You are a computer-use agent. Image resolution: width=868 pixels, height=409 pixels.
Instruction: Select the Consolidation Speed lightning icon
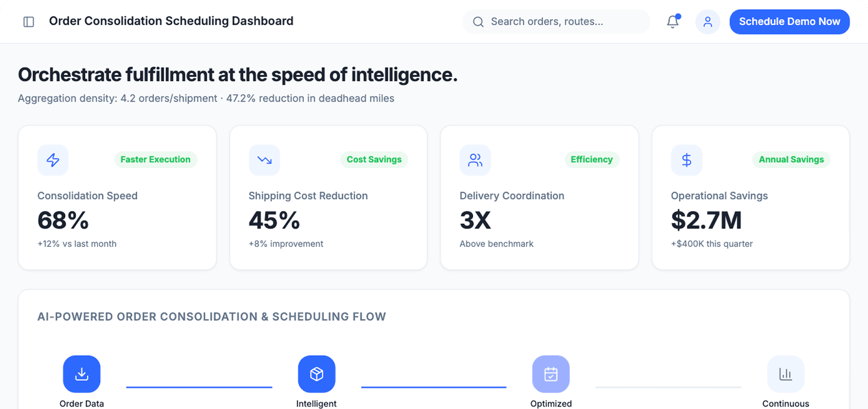[53, 160]
